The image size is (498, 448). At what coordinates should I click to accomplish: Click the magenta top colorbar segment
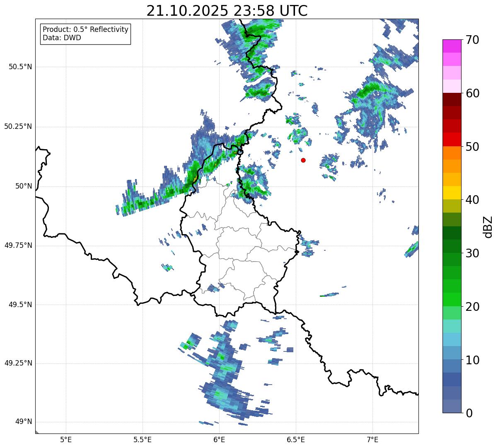click(x=452, y=46)
